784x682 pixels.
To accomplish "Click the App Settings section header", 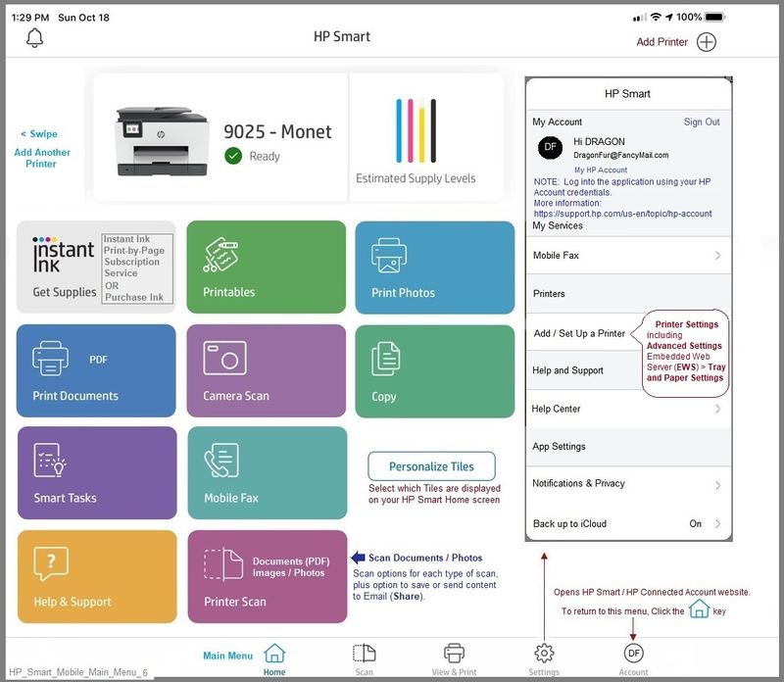I will tap(628, 447).
